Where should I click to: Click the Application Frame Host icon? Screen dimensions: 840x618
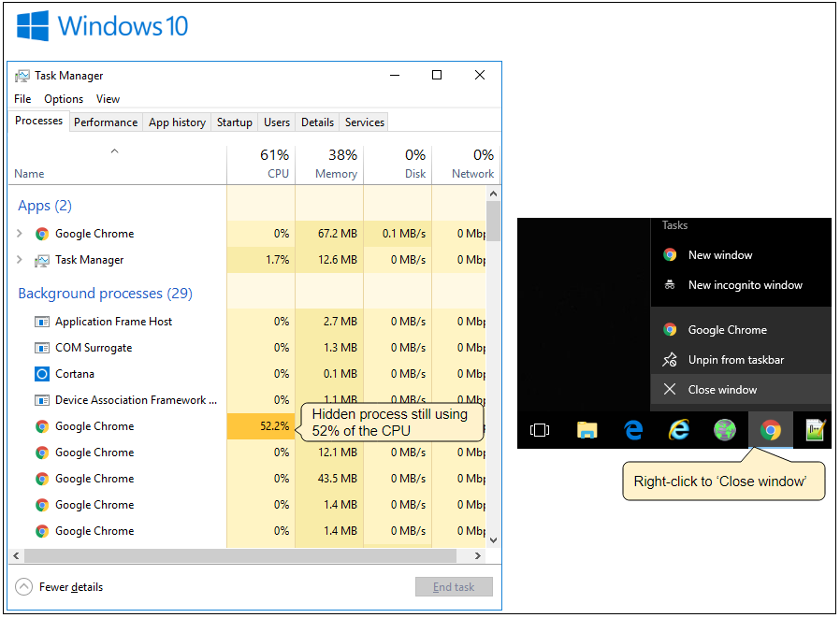click(41, 322)
